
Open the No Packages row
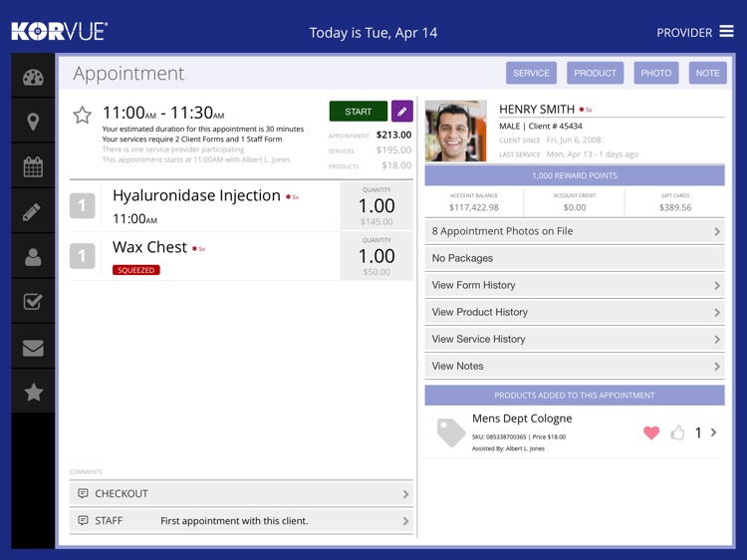coord(575,258)
